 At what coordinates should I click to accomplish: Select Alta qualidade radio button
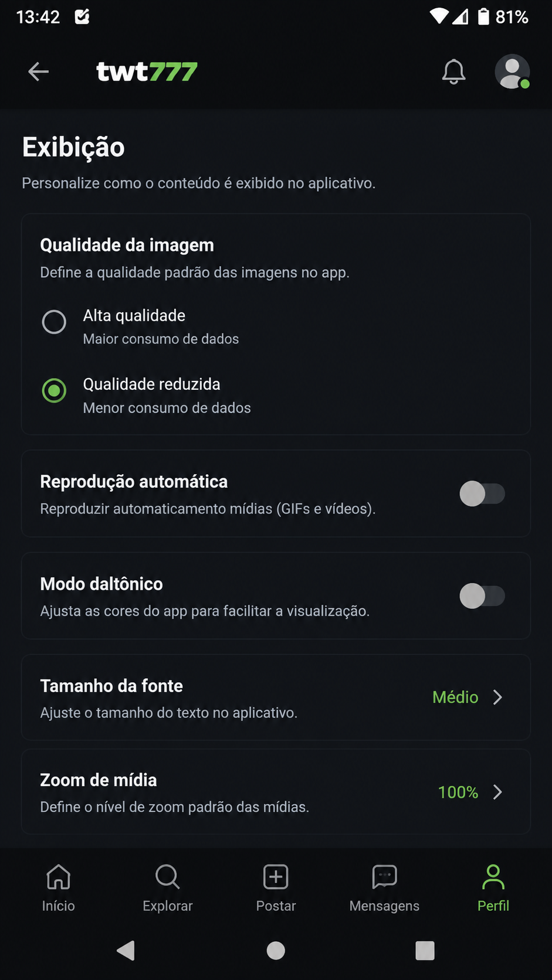[54, 322]
